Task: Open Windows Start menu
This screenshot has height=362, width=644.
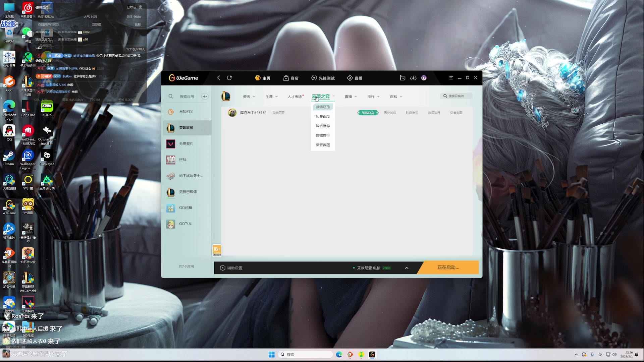Action: (x=272, y=355)
